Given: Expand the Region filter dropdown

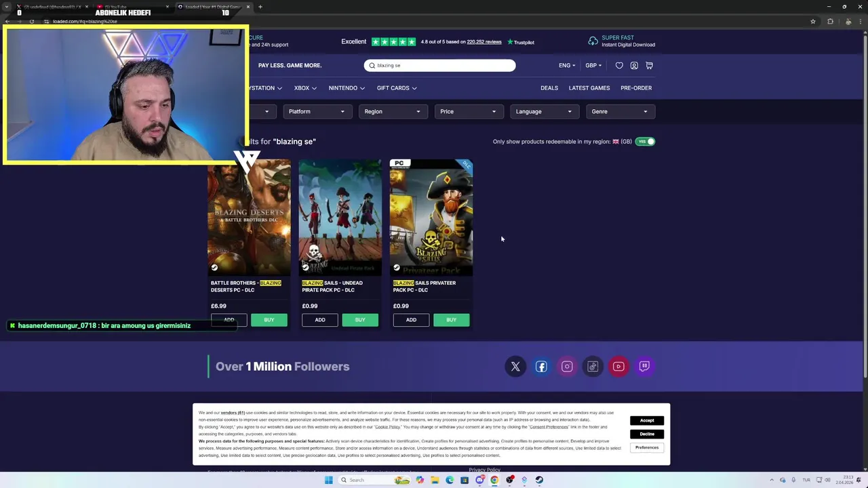Looking at the screenshot, I should coord(393,112).
